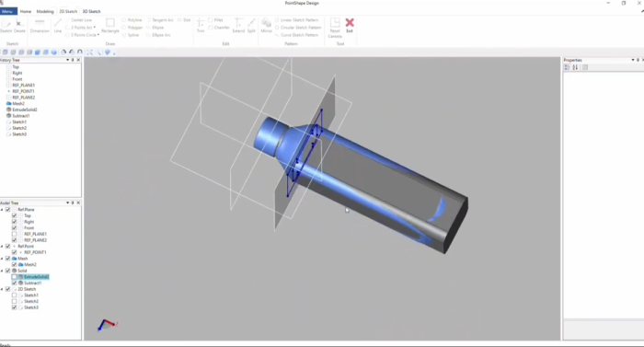
Task: Switch to the Modeling ribbon tab
Action: coord(45,12)
